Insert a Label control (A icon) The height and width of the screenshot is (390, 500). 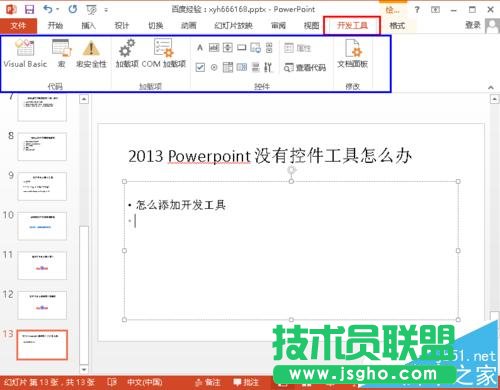(x=200, y=48)
